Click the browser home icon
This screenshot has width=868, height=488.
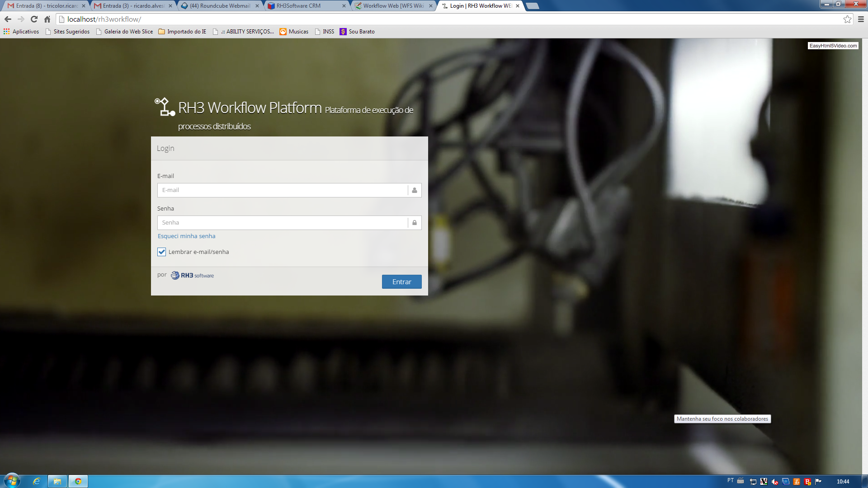point(47,19)
